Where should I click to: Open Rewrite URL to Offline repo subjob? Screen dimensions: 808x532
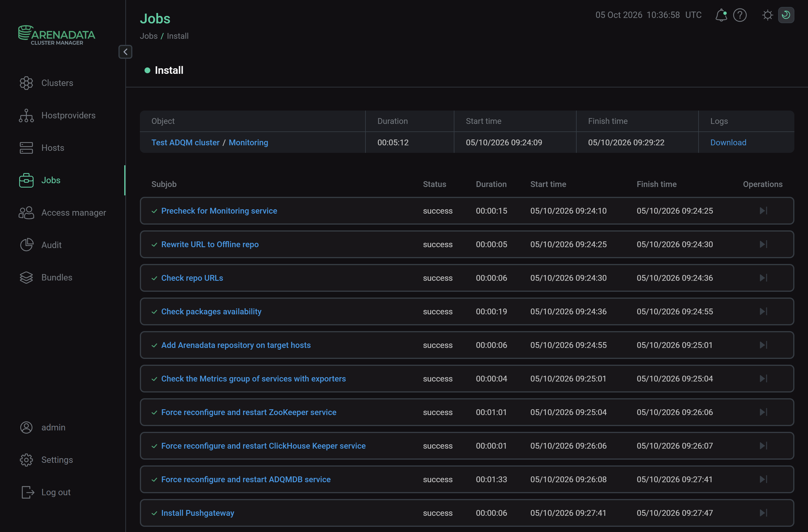coord(210,244)
